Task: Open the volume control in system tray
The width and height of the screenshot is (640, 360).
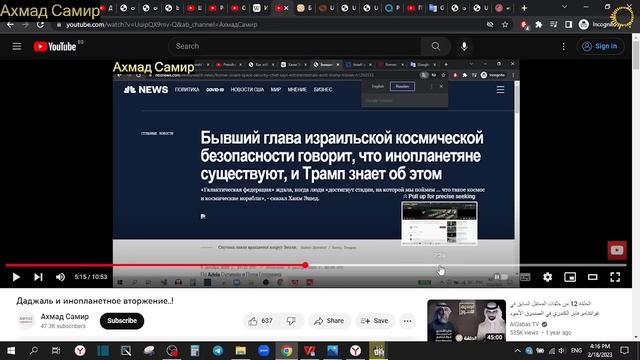Action: point(561,351)
